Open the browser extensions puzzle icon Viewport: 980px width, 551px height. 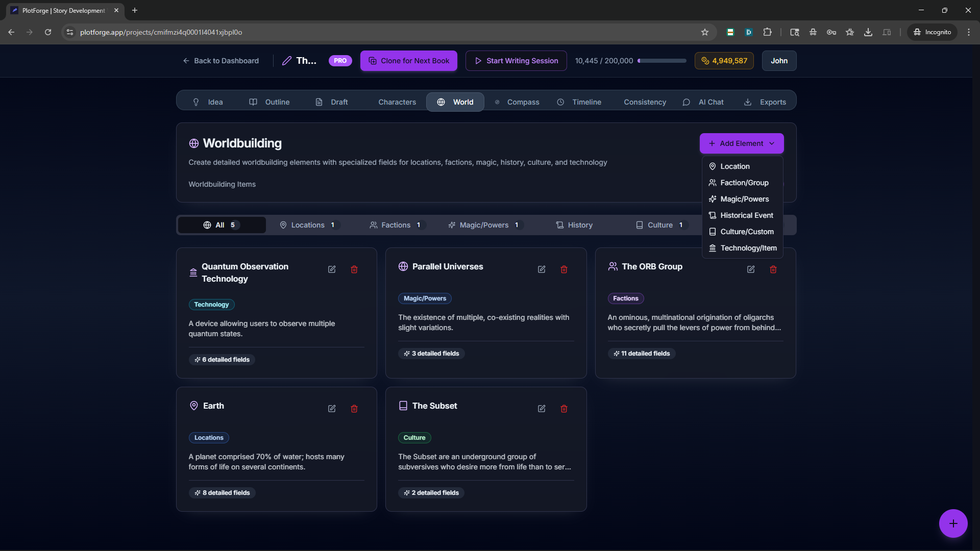[x=767, y=32]
